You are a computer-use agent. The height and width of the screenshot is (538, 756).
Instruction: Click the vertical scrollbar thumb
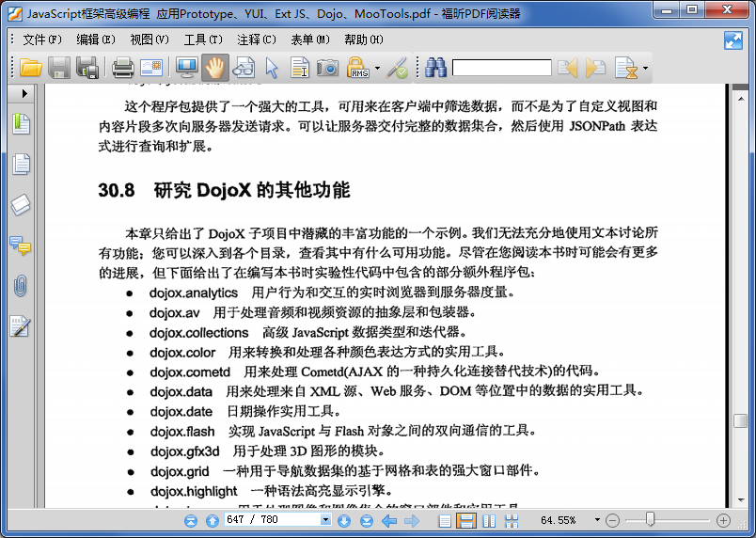(741, 420)
